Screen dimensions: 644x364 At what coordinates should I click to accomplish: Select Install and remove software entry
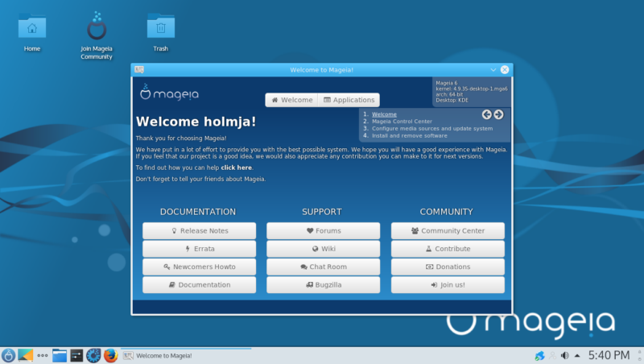[410, 135]
